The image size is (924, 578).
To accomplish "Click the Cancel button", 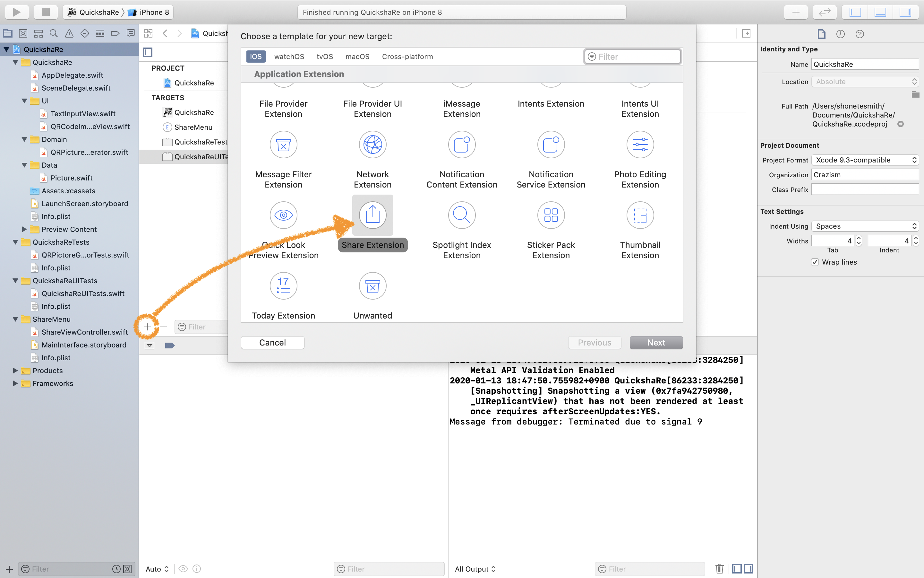I will [272, 343].
